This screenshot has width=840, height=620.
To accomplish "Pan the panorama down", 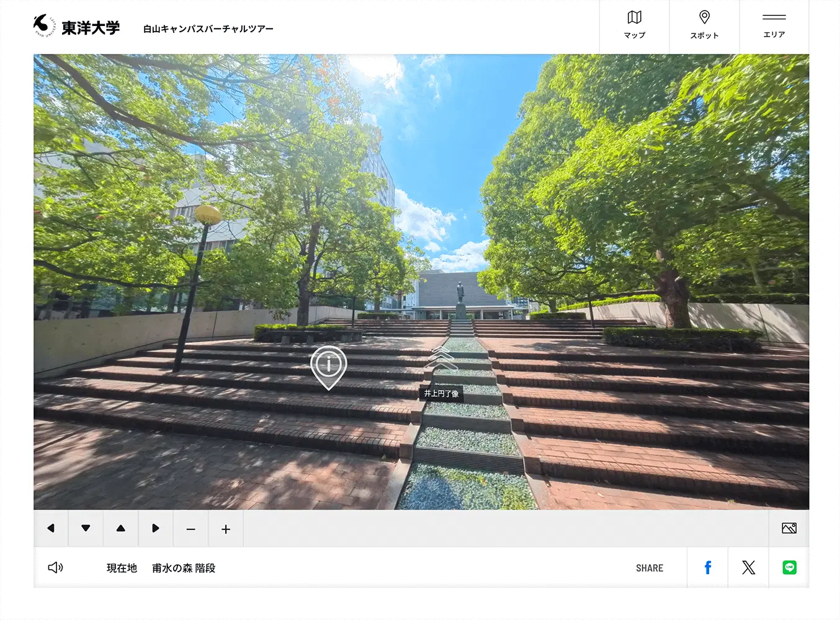I will (86, 529).
